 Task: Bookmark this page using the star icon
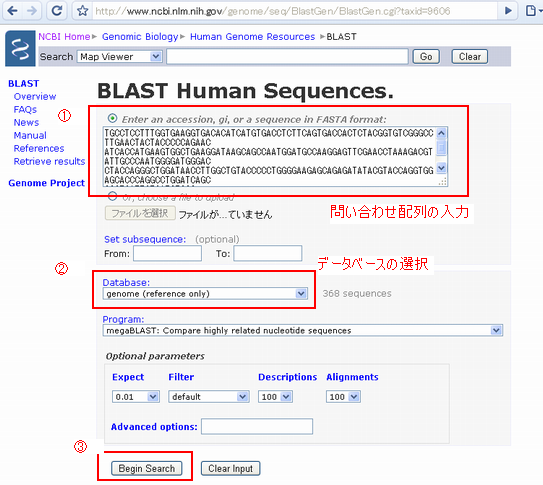point(82,11)
